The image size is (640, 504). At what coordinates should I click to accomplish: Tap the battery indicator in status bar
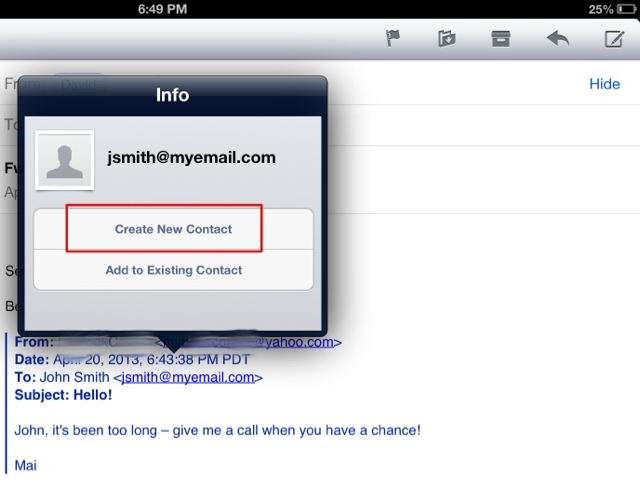tap(626, 9)
